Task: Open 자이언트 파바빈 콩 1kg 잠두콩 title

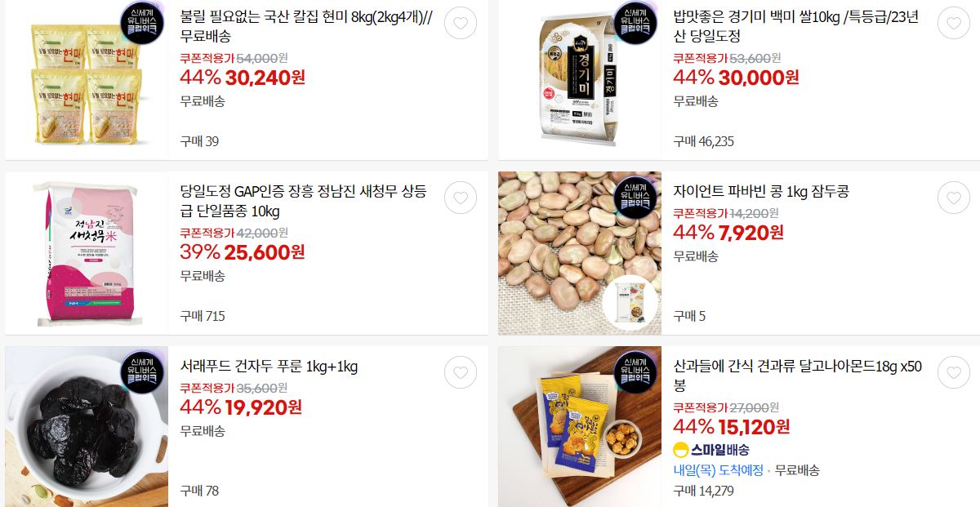Action: click(x=761, y=192)
